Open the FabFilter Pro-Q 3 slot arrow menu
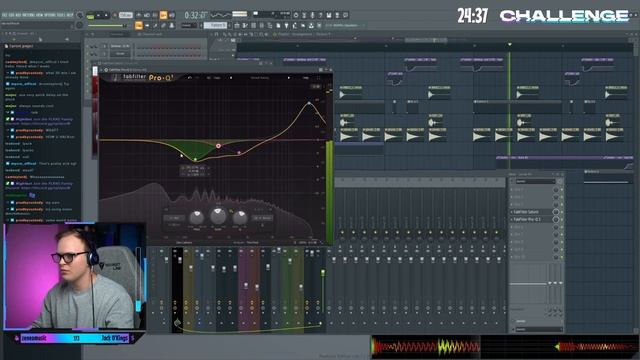 (512, 219)
